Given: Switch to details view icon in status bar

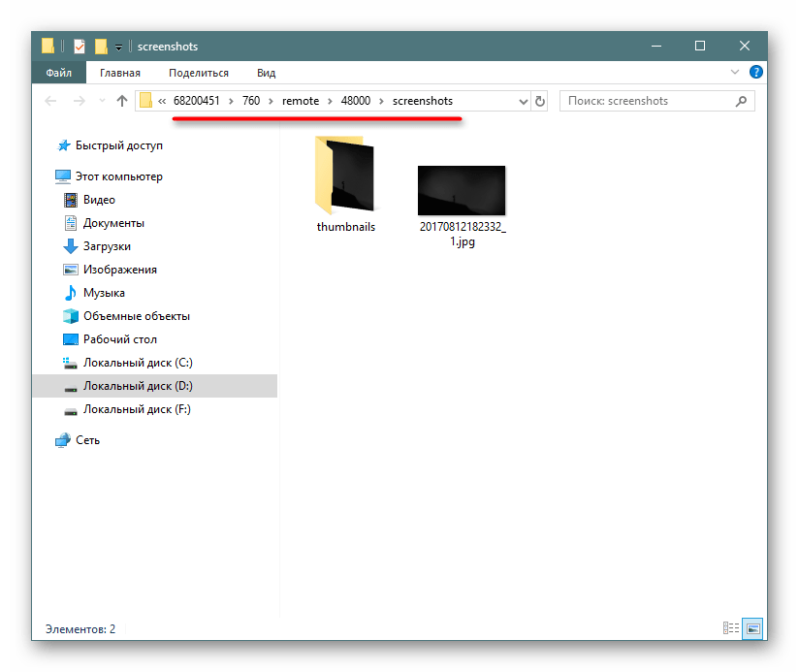Looking at the screenshot, I should point(732,629).
